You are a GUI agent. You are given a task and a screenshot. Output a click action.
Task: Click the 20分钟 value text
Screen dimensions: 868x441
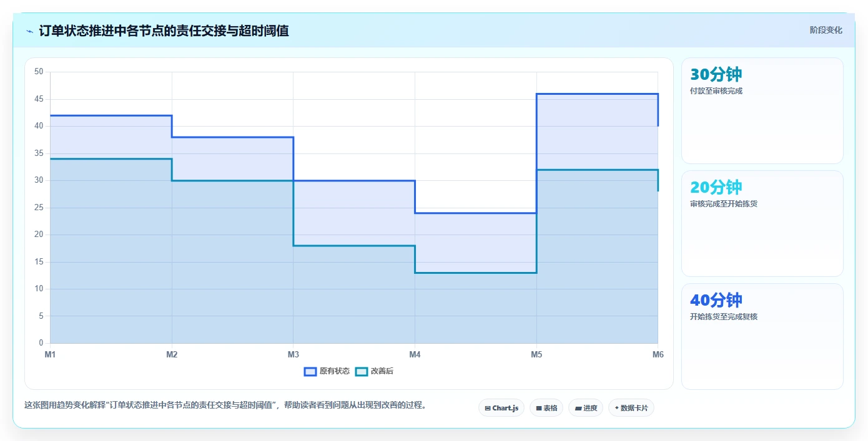click(x=716, y=187)
